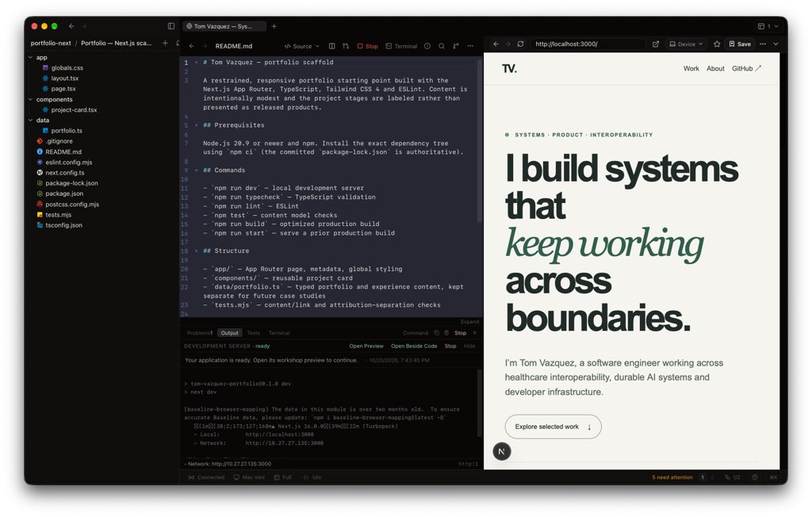
Task: Open the branch icon in the editor toolbar
Action: click(x=456, y=46)
